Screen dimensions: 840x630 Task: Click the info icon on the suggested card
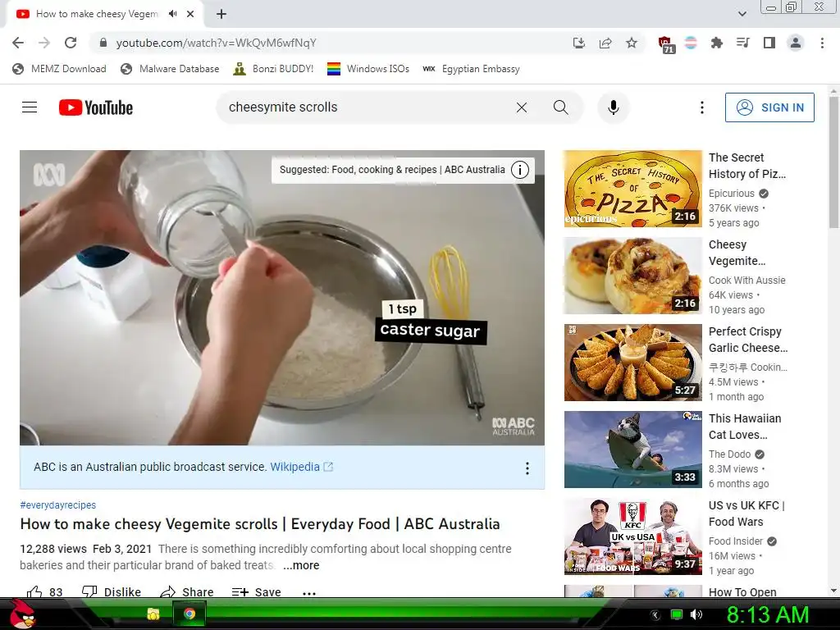tap(519, 170)
